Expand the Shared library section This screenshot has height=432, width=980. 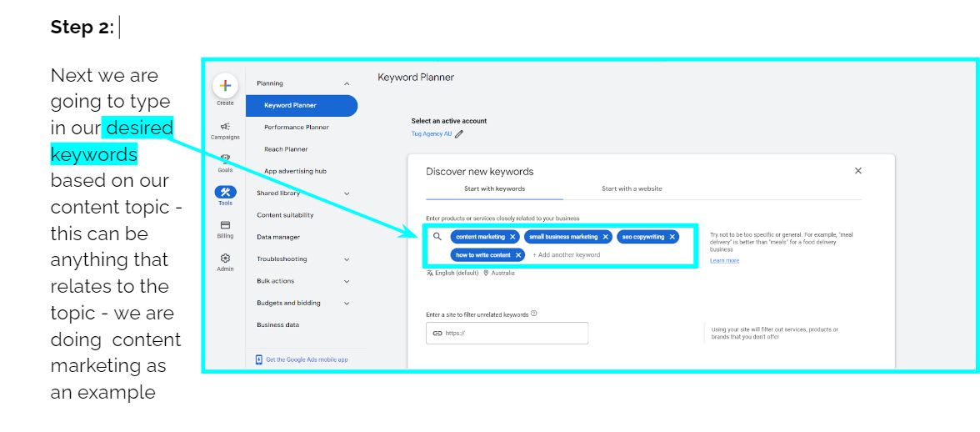pos(347,193)
